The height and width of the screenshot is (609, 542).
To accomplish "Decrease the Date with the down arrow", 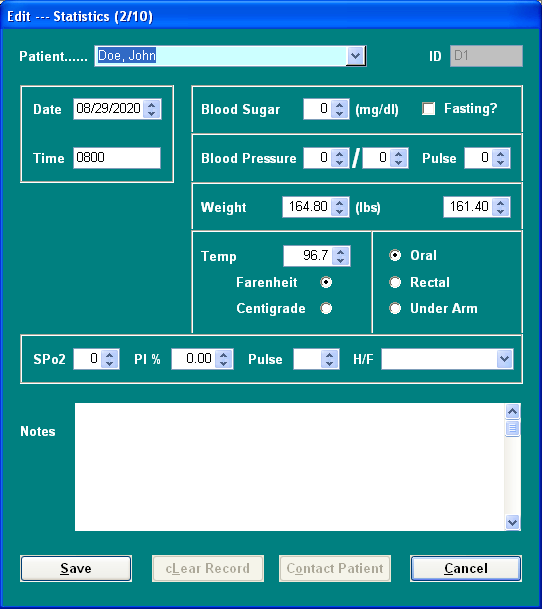I will pos(152,113).
